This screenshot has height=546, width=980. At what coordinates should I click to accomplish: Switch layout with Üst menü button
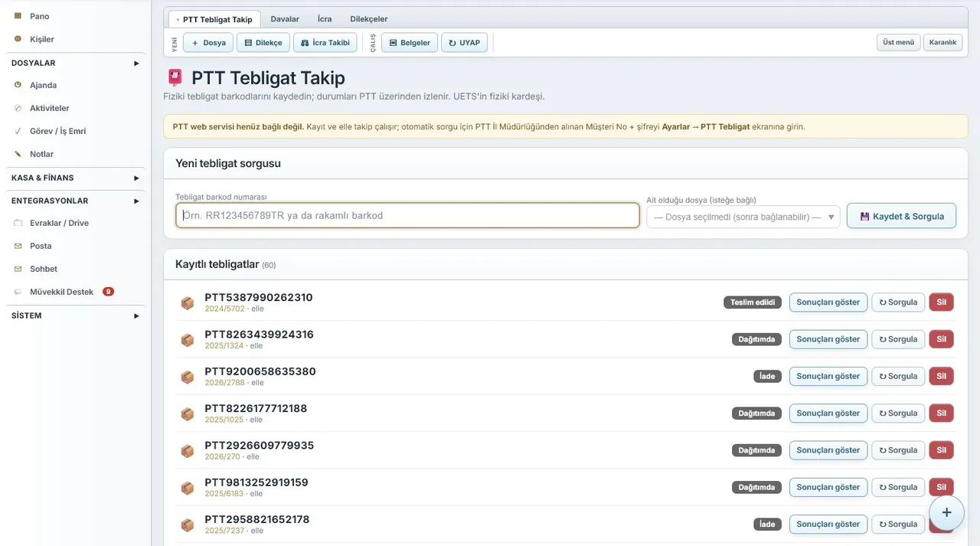click(x=898, y=43)
